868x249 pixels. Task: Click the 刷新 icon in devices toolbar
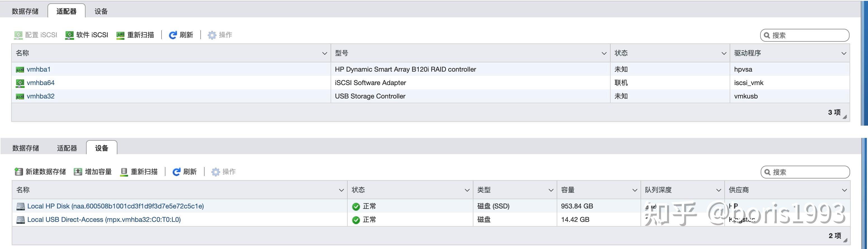176,172
